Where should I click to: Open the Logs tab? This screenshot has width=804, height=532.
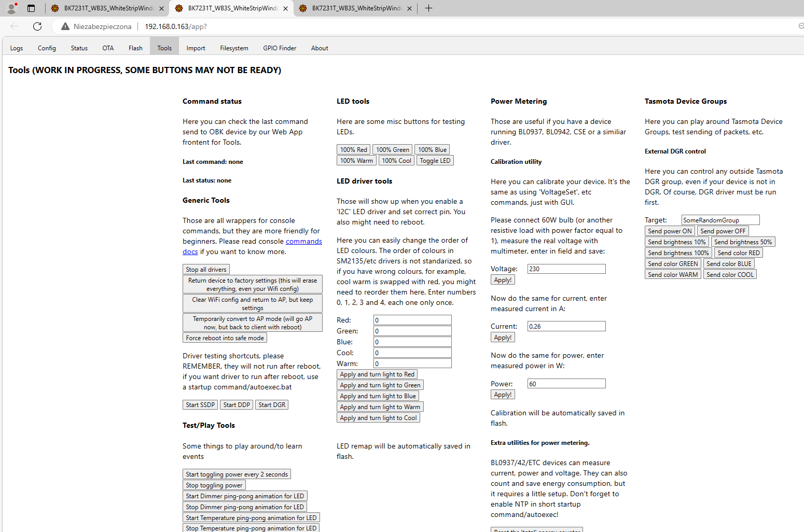pos(17,48)
